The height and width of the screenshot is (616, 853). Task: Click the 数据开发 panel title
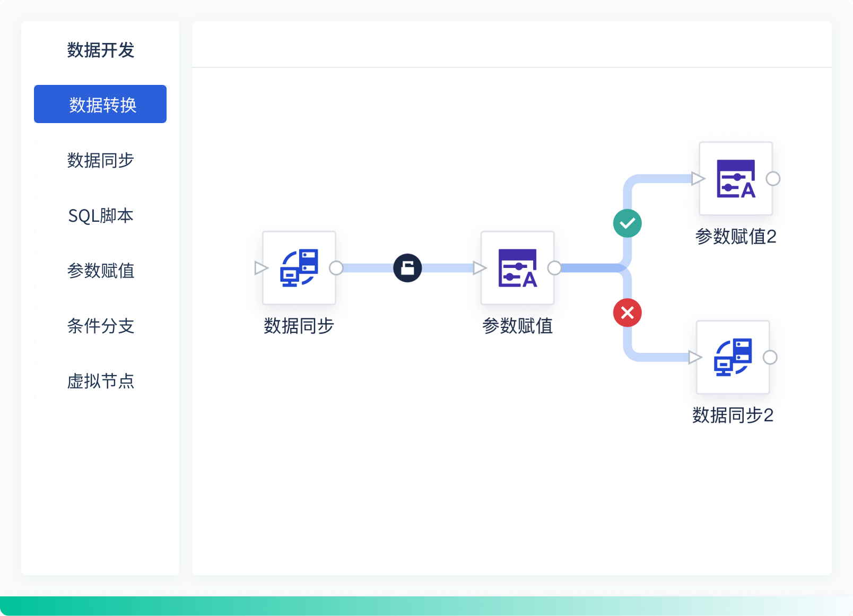[x=100, y=50]
